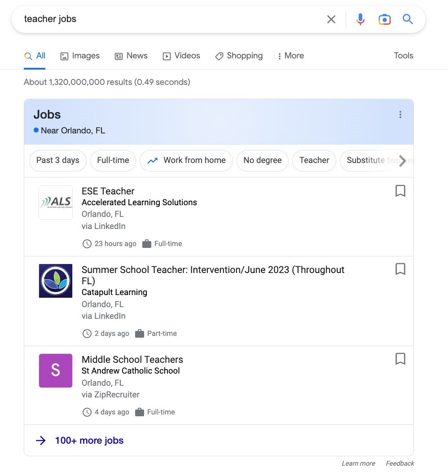
Task: Select the News results tab
Action: [x=131, y=55]
